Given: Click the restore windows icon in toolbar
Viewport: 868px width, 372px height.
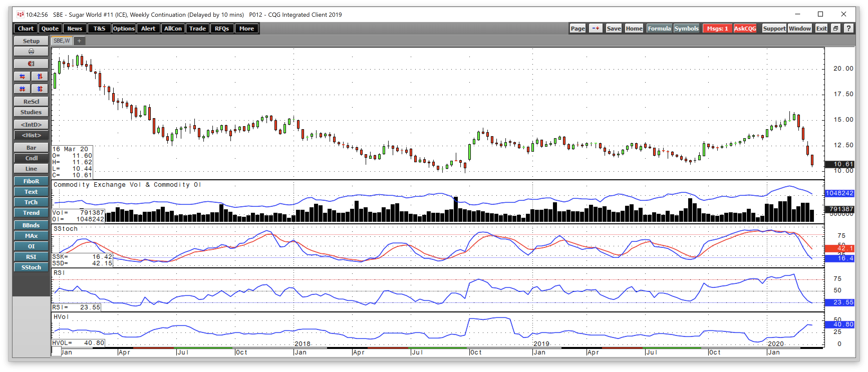Looking at the screenshot, I should pos(836,28).
